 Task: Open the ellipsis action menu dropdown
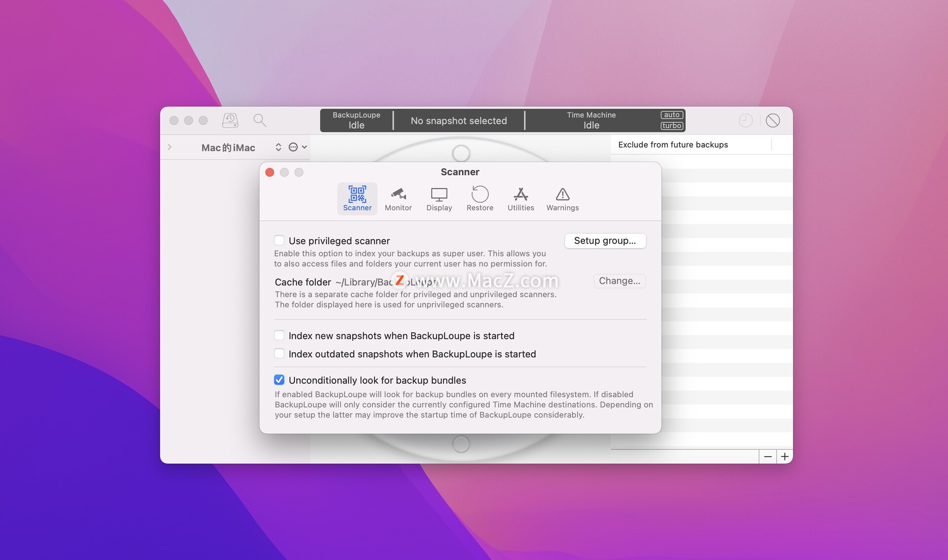click(298, 147)
